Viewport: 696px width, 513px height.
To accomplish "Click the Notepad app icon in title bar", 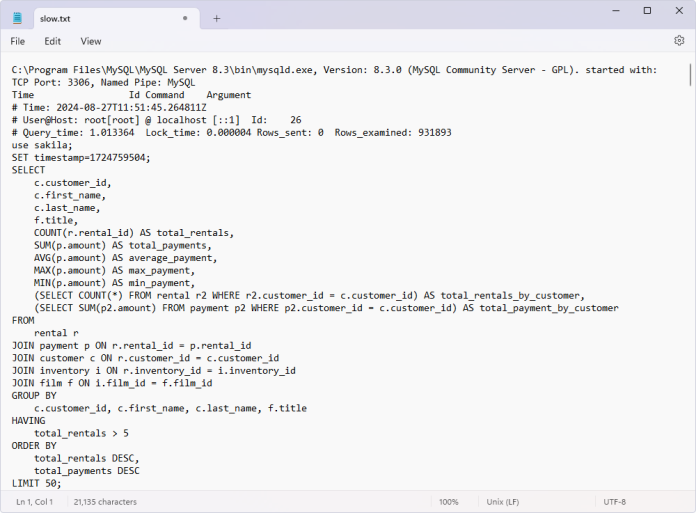I will 16,18.
